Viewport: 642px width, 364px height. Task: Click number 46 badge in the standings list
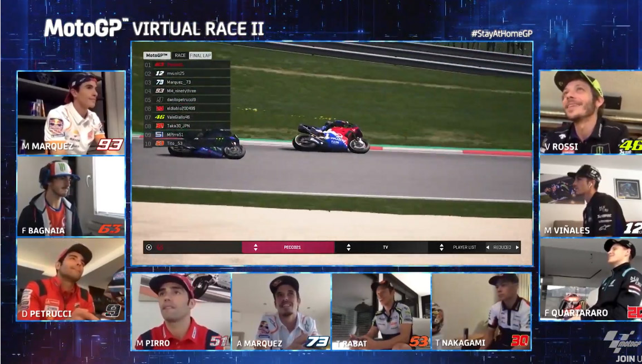[x=160, y=117]
